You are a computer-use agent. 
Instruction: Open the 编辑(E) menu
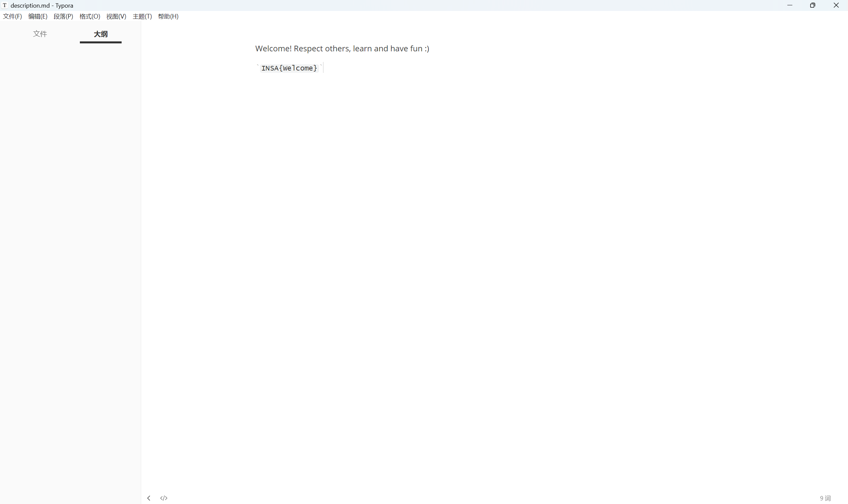pyautogui.click(x=38, y=16)
